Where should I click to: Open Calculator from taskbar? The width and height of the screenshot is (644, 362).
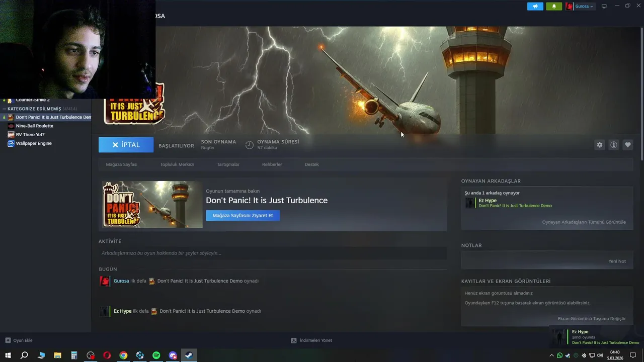coord(74,355)
